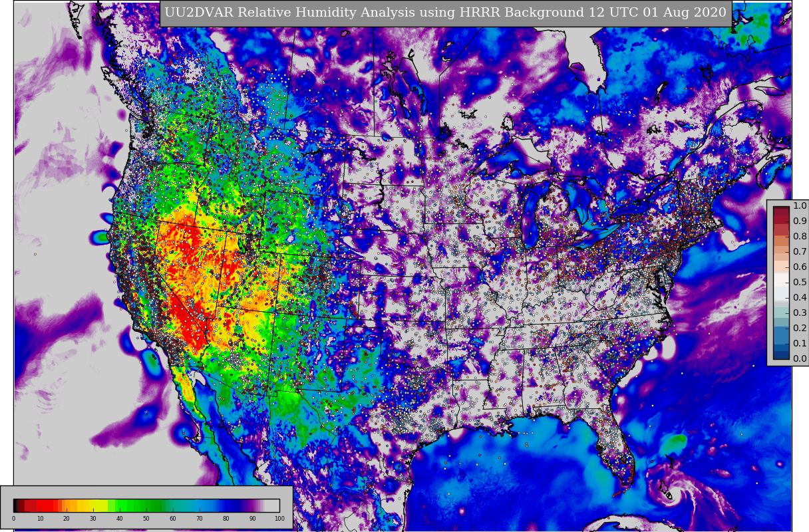Click the '20' tick label on humidity colorbar
The image size is (809, 532).
coord(67,518)
